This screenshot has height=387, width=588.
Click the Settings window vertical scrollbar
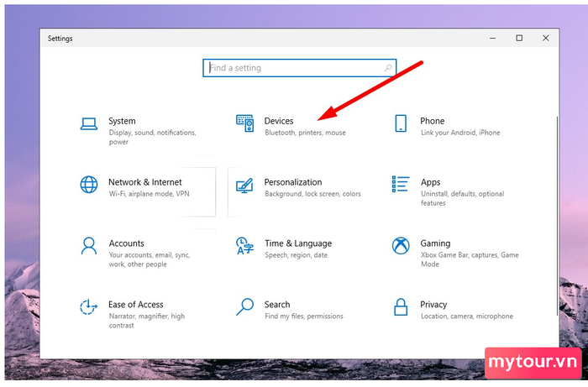(557, 216)
